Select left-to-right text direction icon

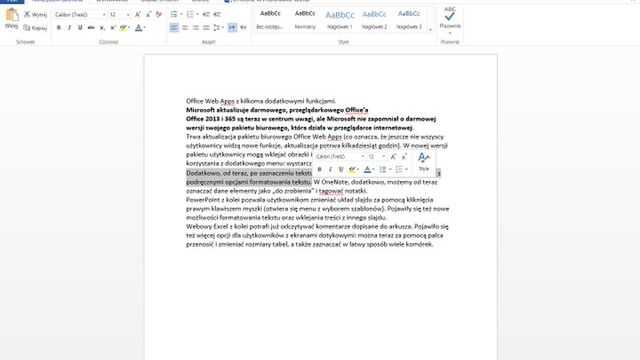tap(232, 28)
